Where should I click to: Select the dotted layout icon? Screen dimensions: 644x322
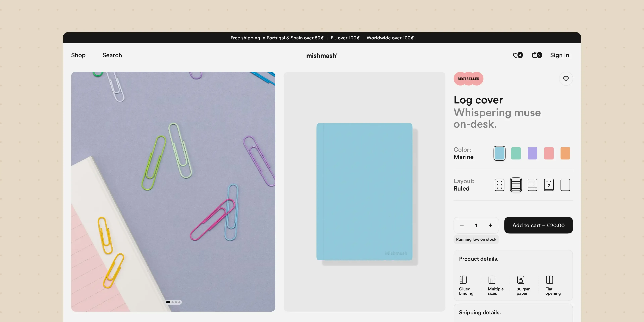pyautogui.click(x=499, y=185)
